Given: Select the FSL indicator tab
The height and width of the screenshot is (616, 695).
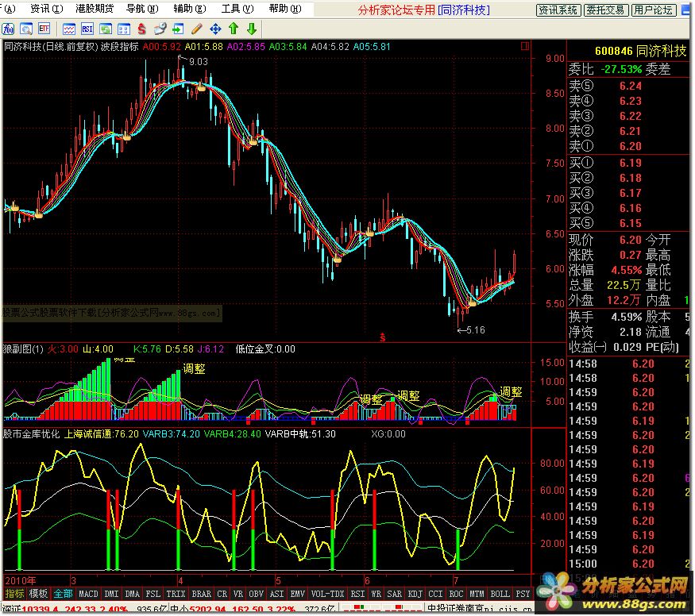Looking at the screenshot, I should [153, 594].
